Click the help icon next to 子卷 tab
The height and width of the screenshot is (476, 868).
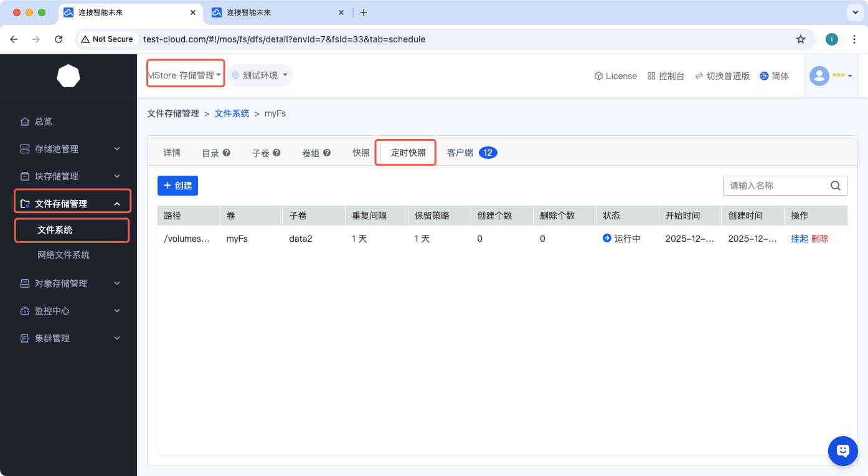(x=276, y=153)
